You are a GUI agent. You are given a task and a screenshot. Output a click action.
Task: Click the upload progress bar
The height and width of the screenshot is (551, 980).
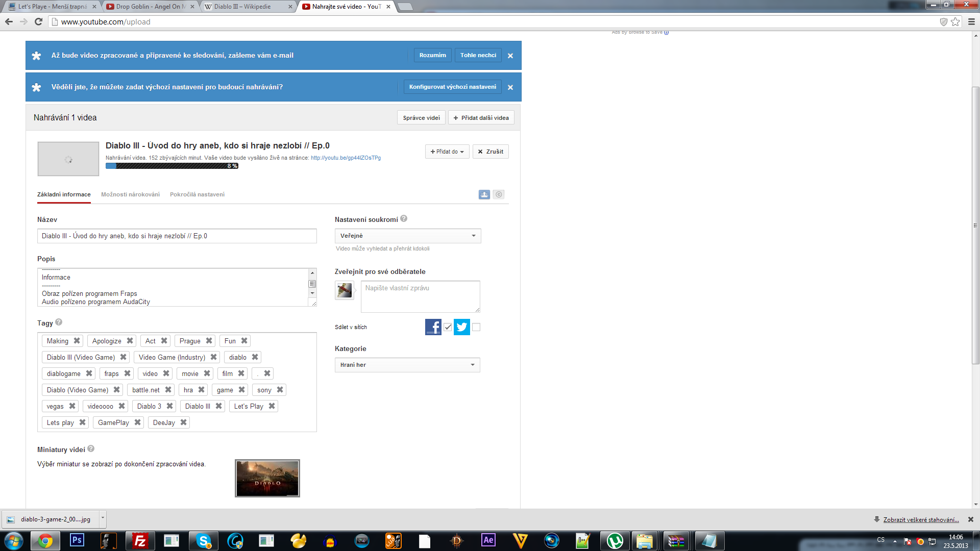[171, 166]
